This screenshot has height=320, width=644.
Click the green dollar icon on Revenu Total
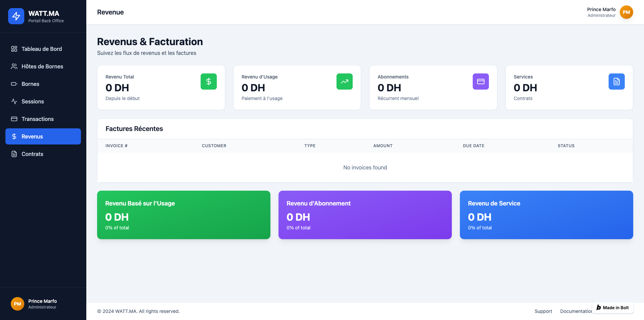pyautogui.click(x=208, y=81)
